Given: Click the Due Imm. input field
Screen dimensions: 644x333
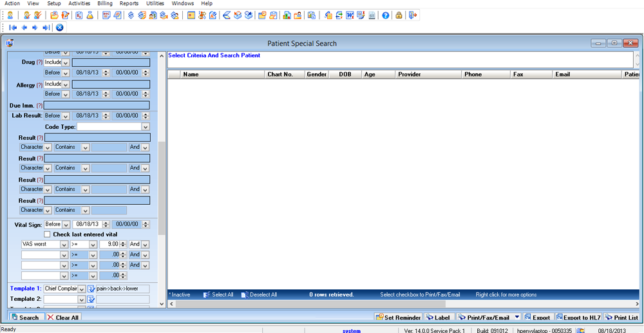Looking at the screenshot, I should (97, 105).
